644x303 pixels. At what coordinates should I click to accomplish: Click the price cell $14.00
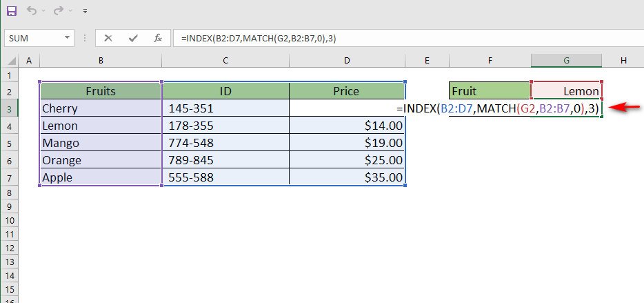348,126
